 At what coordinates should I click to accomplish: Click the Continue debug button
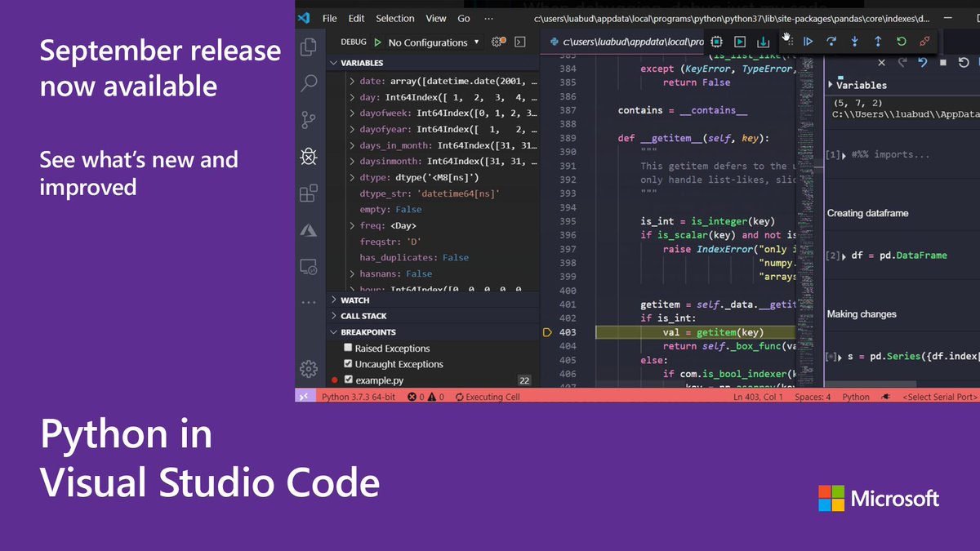click(808, 41)
